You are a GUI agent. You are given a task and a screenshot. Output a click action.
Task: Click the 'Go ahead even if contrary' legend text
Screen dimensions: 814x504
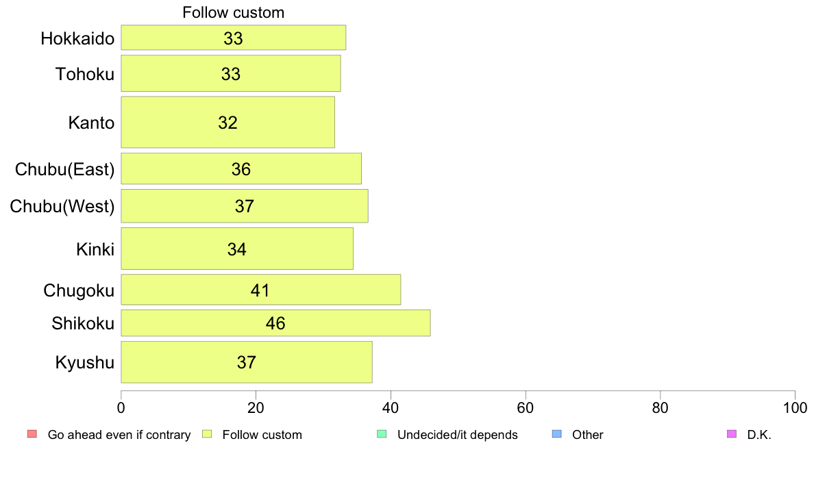119,435
